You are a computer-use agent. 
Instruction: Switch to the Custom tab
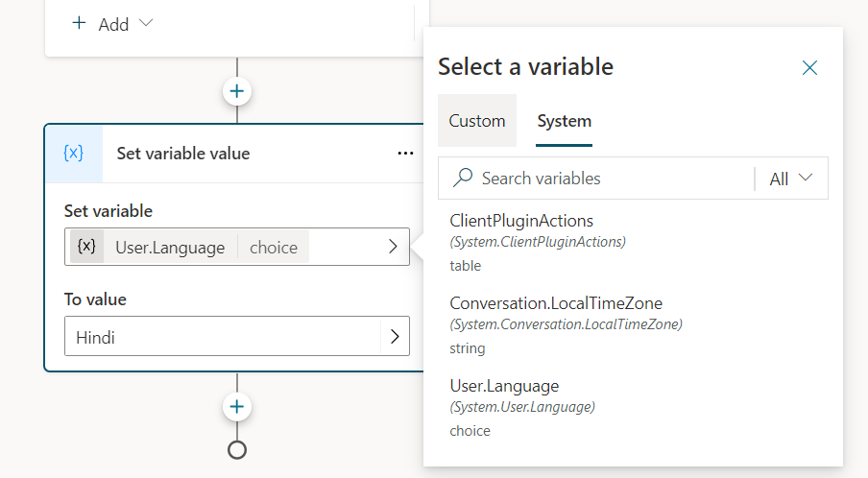pos(477,121)
